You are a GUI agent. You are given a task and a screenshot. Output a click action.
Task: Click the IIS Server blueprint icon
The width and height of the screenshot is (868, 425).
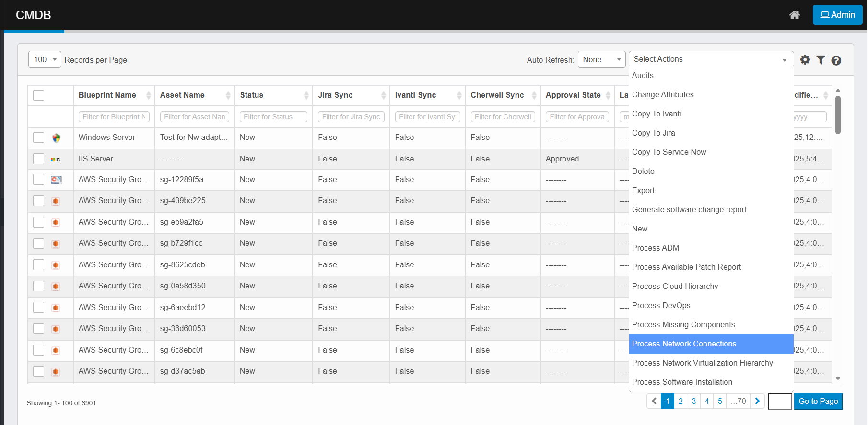(x=56, y=159)
